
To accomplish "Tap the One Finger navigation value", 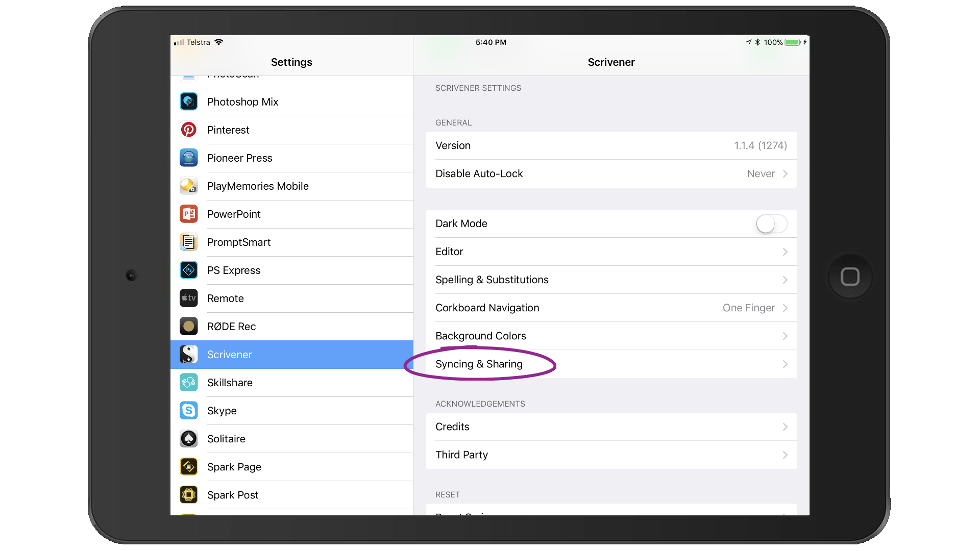I will (749, 308).
